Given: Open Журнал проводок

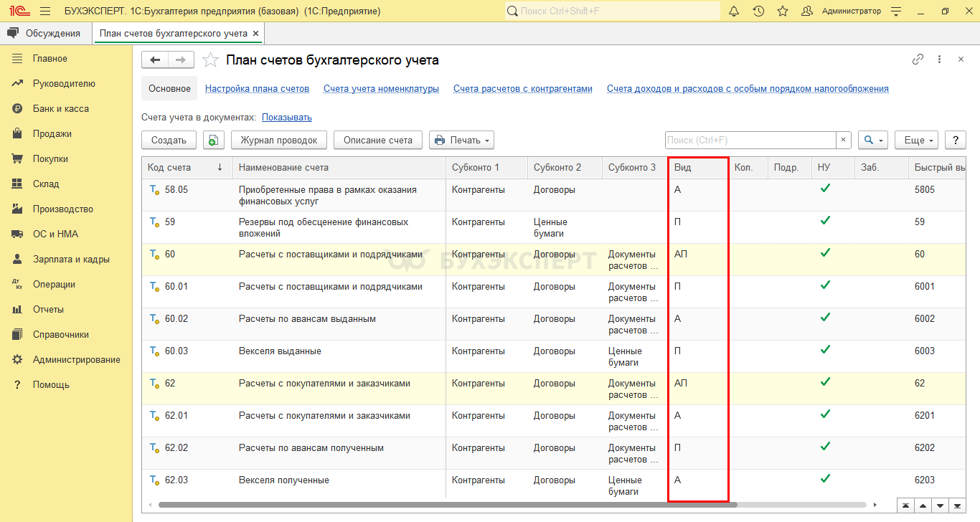Looking at the screenshot, I should click(x=279, y=141).
